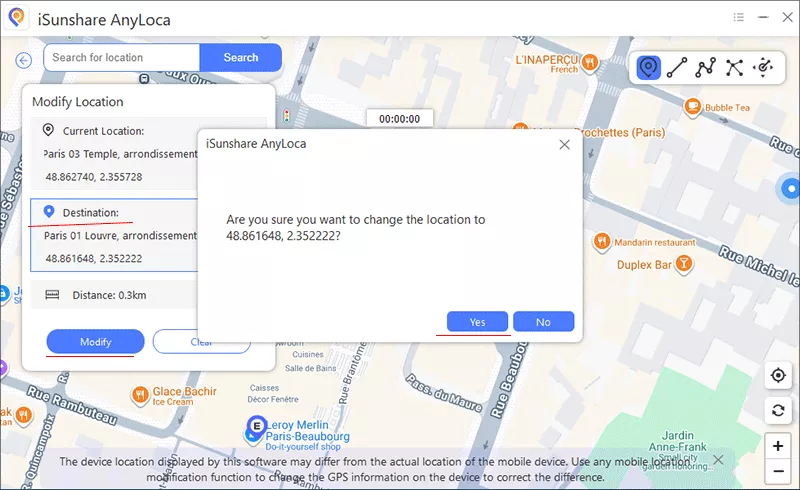Viewport: 800px width, 490px height.
Task: Click the blue current position dot
Action: 791,188
